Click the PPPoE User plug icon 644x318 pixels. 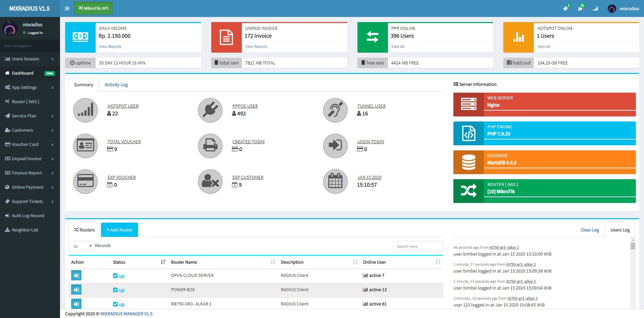coord(210,110)
